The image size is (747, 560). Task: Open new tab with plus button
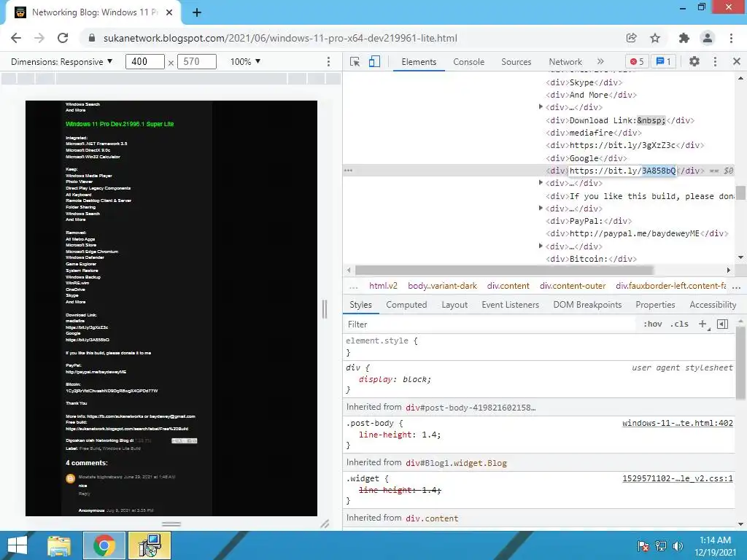click(x=197, y=13)
